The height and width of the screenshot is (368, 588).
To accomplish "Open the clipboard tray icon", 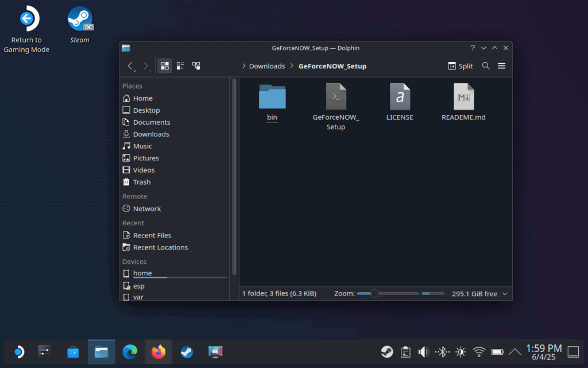I will tap(405, 352).
